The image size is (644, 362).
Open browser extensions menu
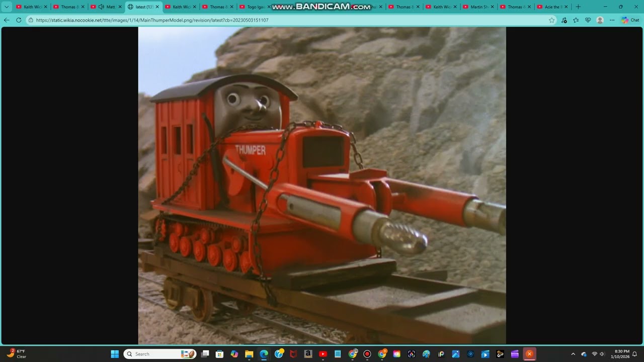[563, 20]
